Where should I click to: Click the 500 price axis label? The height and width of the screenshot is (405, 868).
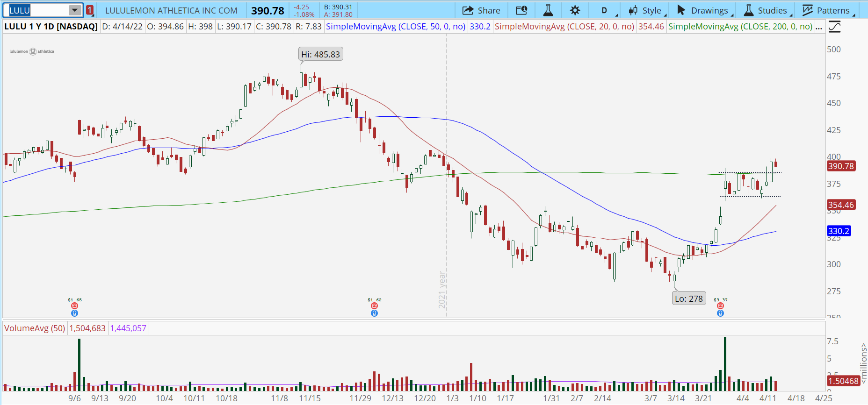click(x=834, y=50)
